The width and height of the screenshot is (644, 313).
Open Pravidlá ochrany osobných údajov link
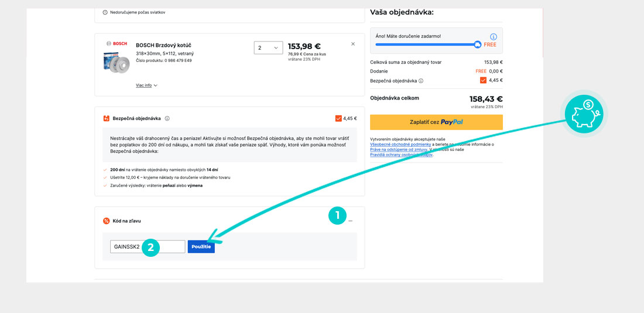tap(401, 154)
